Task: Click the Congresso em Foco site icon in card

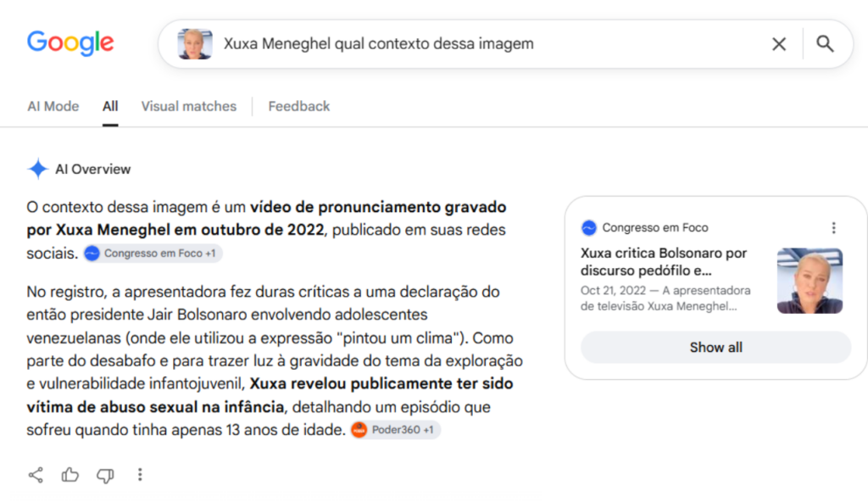Action: [x=589, y=228]
